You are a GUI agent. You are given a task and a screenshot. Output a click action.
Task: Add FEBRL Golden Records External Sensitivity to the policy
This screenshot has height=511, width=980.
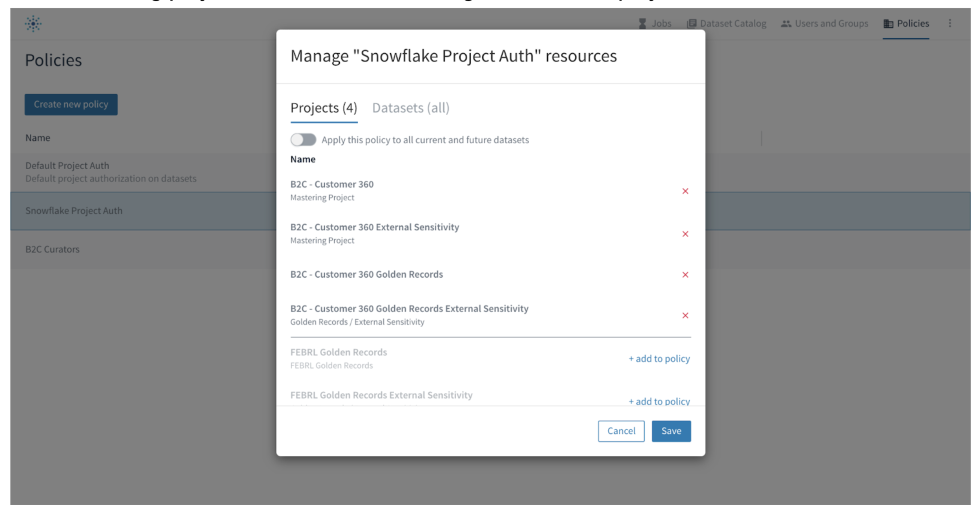point(659,401)
